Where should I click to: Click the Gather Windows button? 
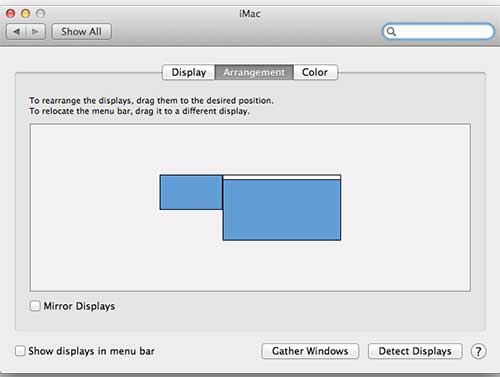[x=310, y=351]
